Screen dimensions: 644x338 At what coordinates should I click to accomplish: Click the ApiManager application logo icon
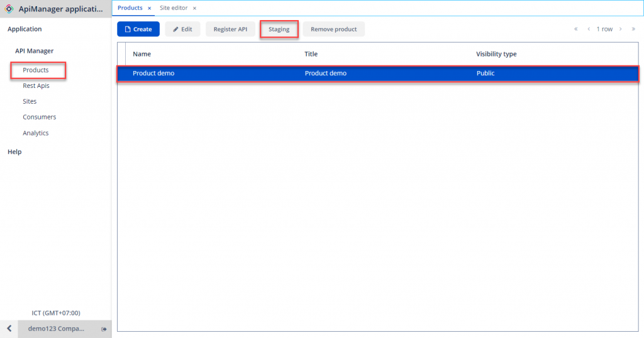(x=9, y=9)
